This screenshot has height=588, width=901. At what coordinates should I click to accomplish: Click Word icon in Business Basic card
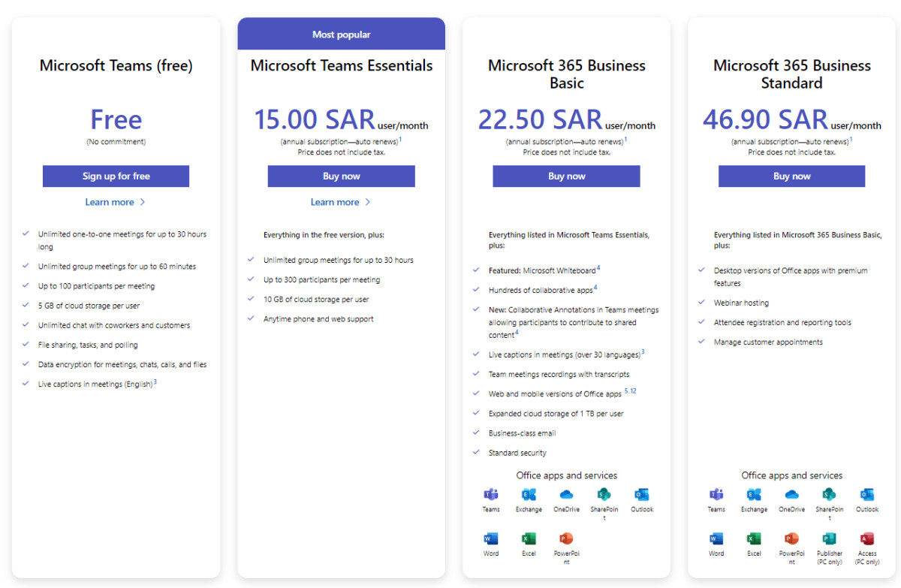(491, 538)
